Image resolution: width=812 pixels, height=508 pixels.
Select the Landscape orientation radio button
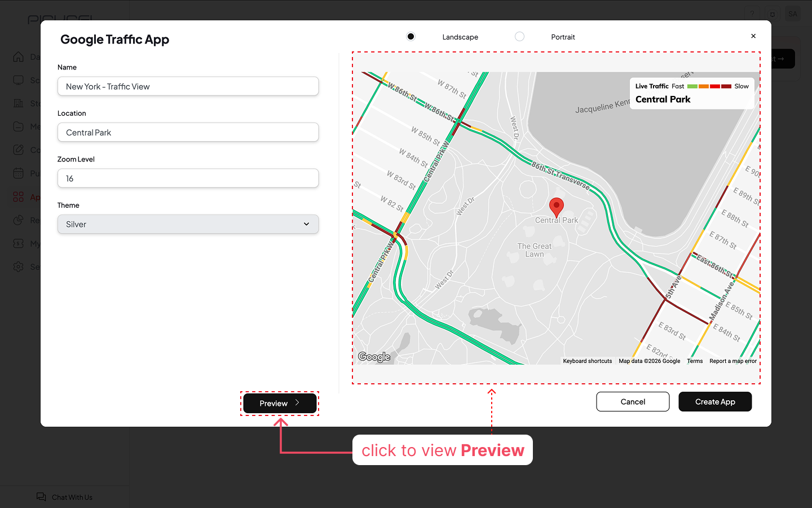coord(411,37)
